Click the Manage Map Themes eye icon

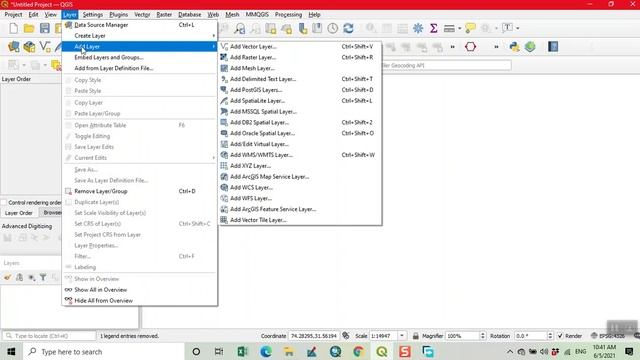pos(31,278)
